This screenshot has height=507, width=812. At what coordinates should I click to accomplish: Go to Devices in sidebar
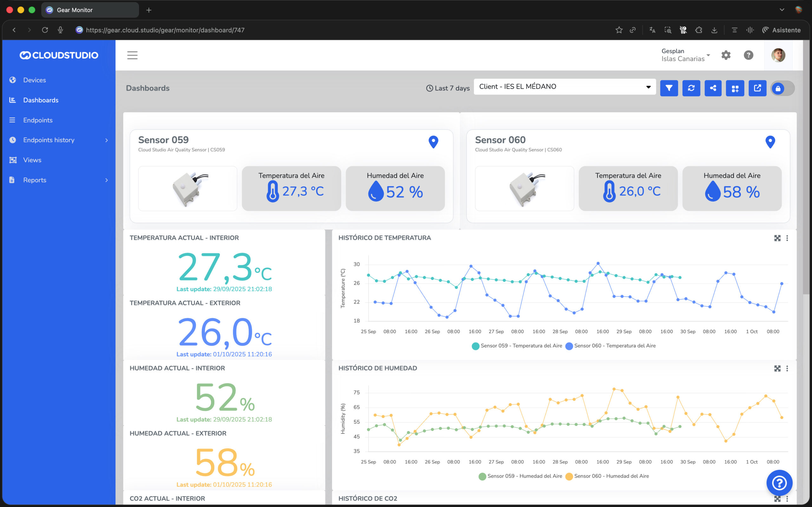click(x=35, y=80)
